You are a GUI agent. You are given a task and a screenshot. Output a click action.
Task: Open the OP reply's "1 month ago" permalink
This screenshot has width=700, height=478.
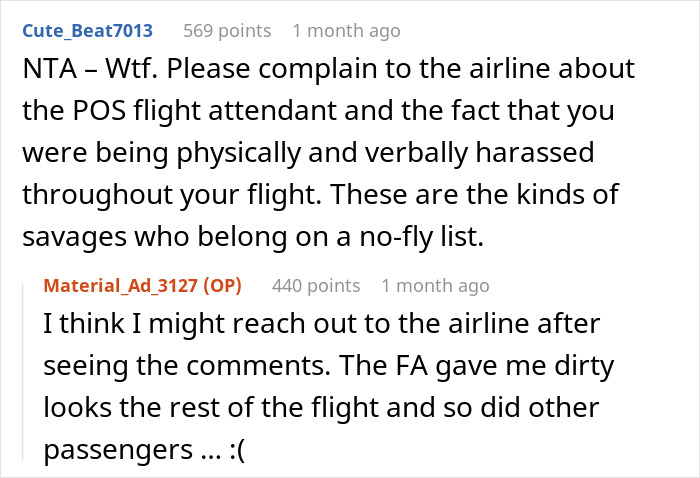[x=435, y=286]
